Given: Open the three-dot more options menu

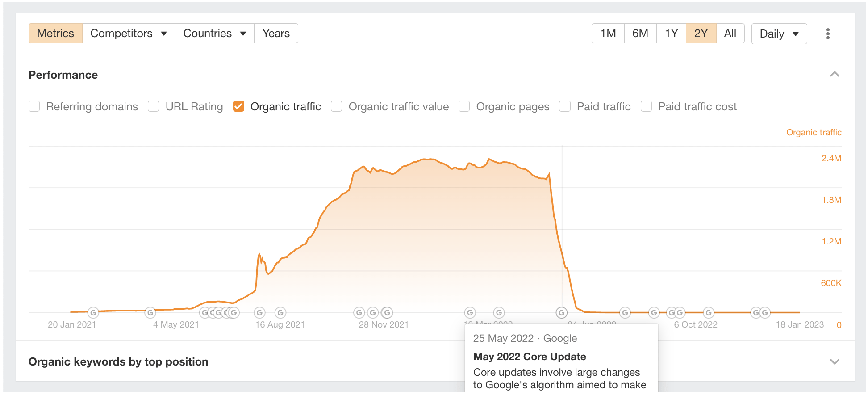Looking at the screenshot, I should [x=828, y=34].
